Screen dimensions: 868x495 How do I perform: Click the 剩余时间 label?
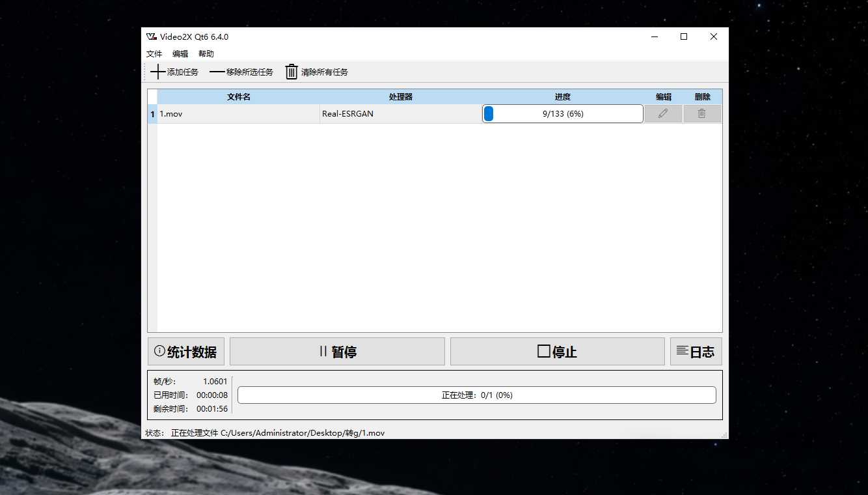(x=170, y=409)
